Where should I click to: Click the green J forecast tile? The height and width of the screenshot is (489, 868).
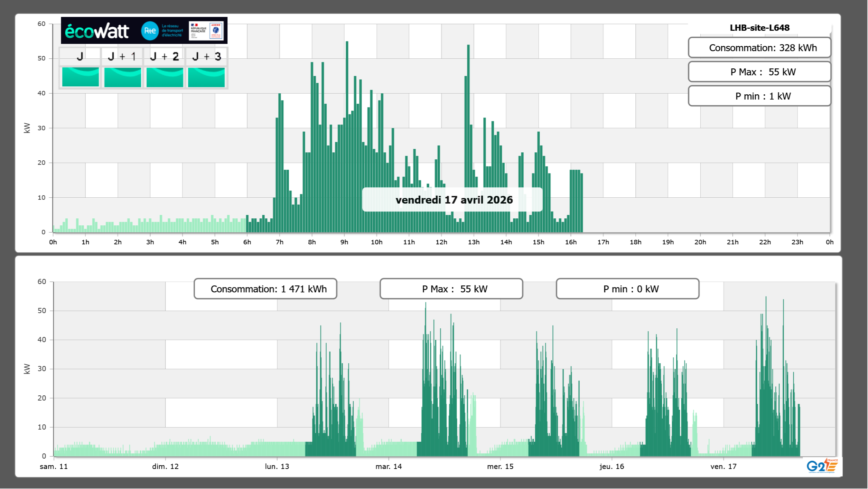(80, 77)
